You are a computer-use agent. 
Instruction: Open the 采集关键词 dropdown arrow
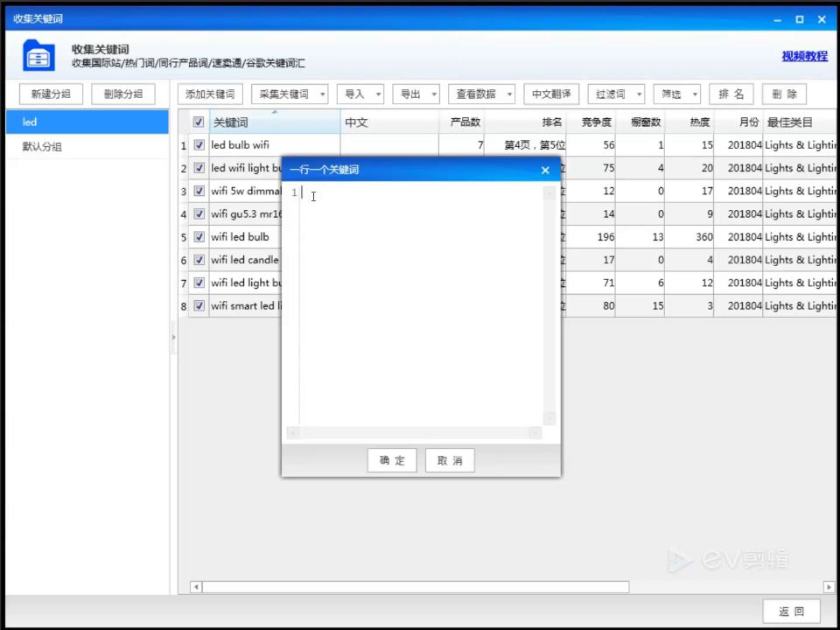tap(323, 94)
